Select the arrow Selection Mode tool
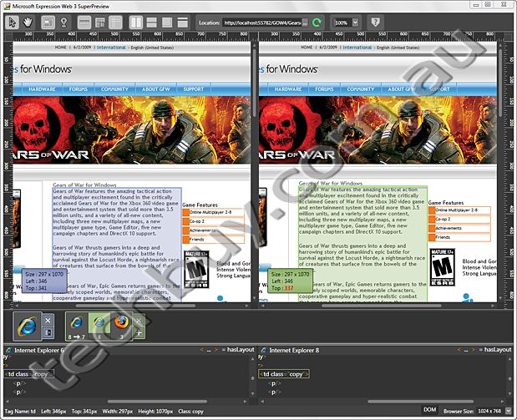Viewport: 517px width, 420px height. click(x=13, y=23)
